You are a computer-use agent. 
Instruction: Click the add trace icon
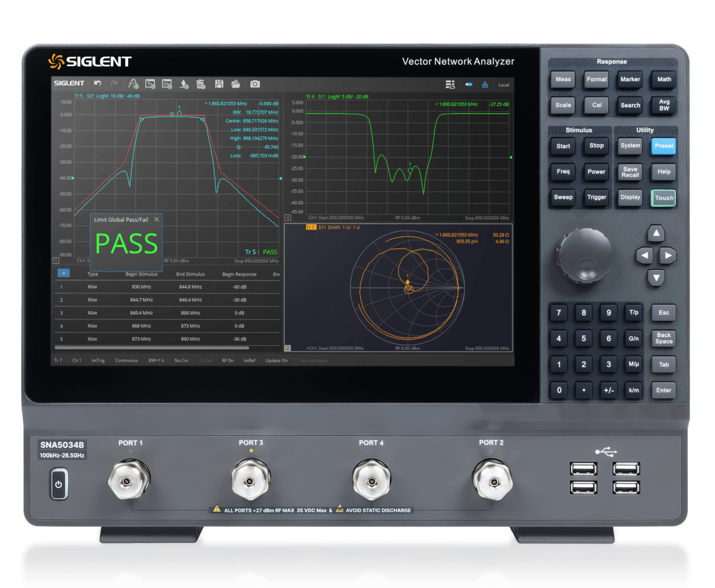coord(150,84)
